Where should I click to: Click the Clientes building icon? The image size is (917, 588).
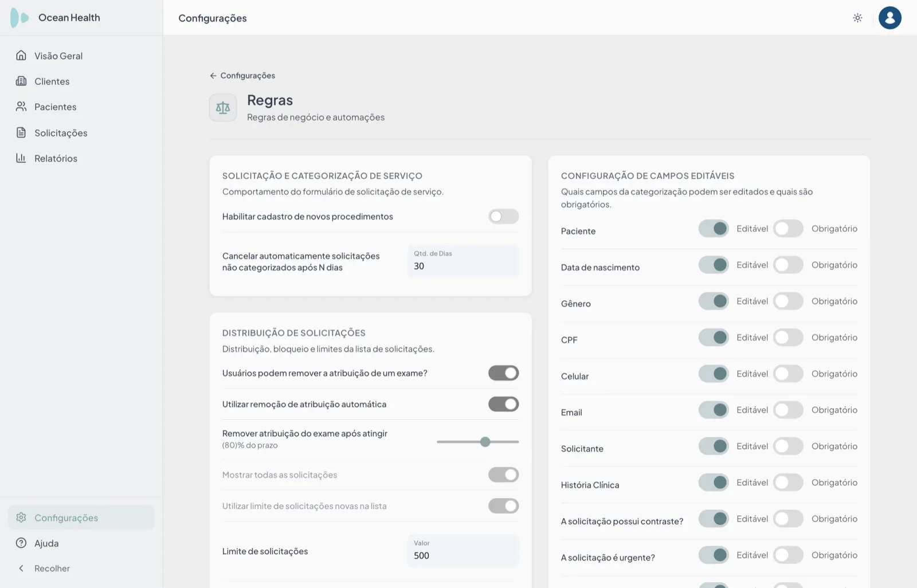coord(21,81)
